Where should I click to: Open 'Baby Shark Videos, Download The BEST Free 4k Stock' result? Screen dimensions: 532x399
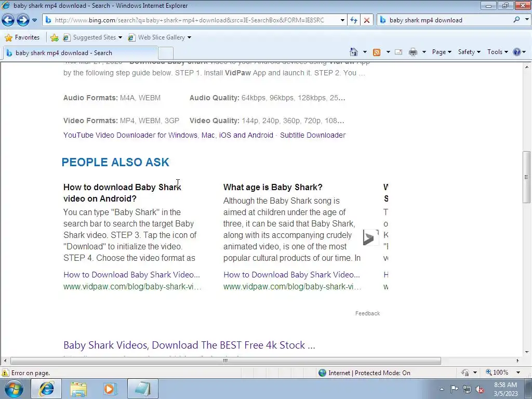click(x=189, y=345)
